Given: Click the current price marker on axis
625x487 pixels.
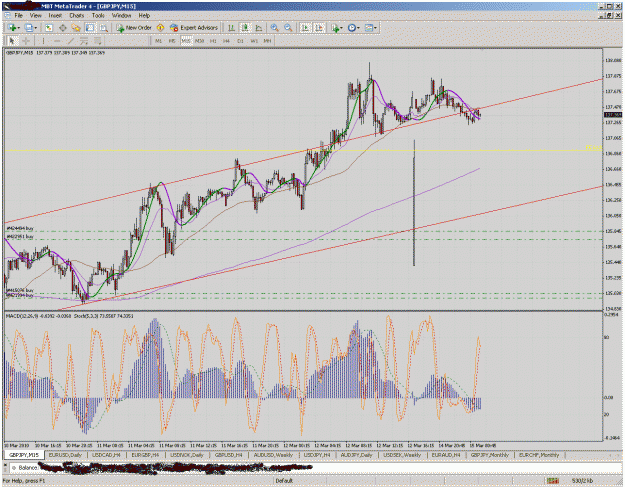Looking at the screenshot, I should coord(613,115).
